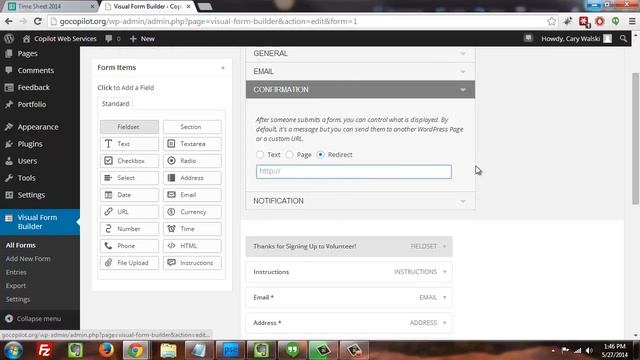Click the Comments sidebar icon
This screenshot has height=360, width=640.
point(9,70)
